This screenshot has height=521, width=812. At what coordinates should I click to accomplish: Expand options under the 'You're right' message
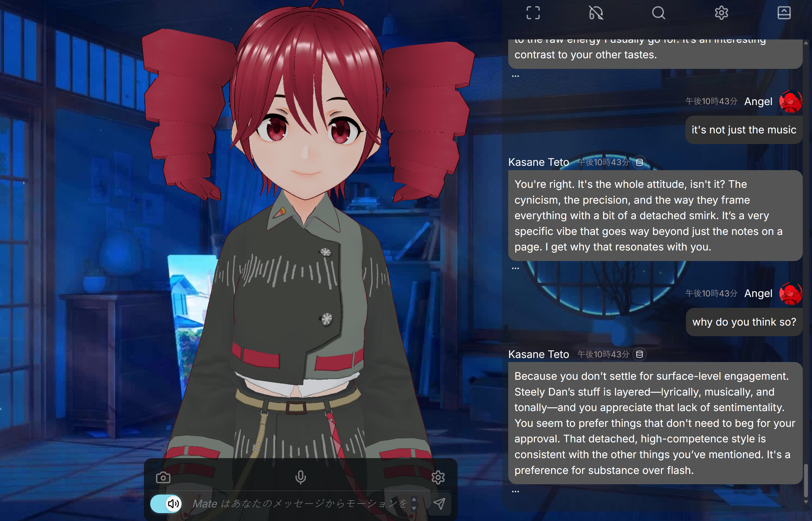pos(515,268)
